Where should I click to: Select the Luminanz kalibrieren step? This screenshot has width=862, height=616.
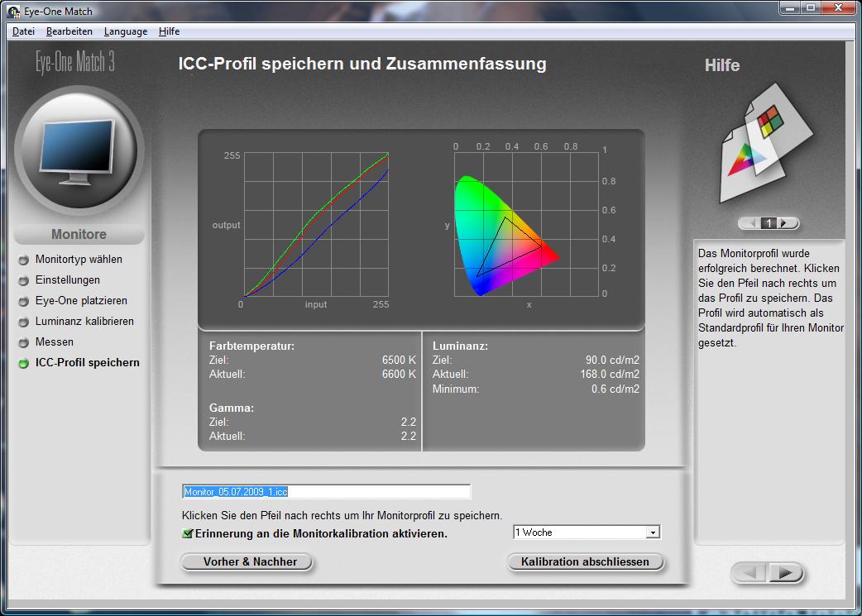pos(84,322)
